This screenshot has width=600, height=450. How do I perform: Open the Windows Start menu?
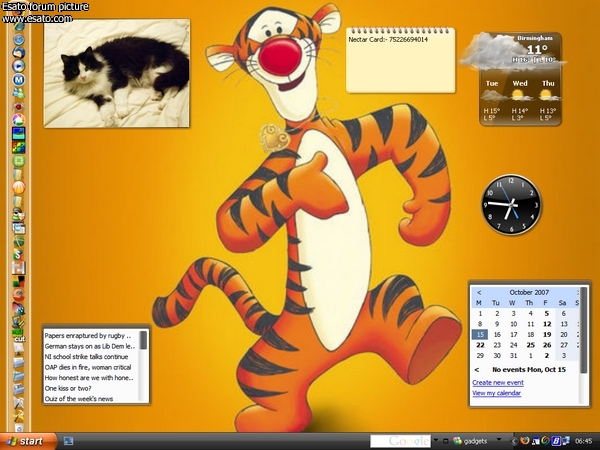coord(28,441)
